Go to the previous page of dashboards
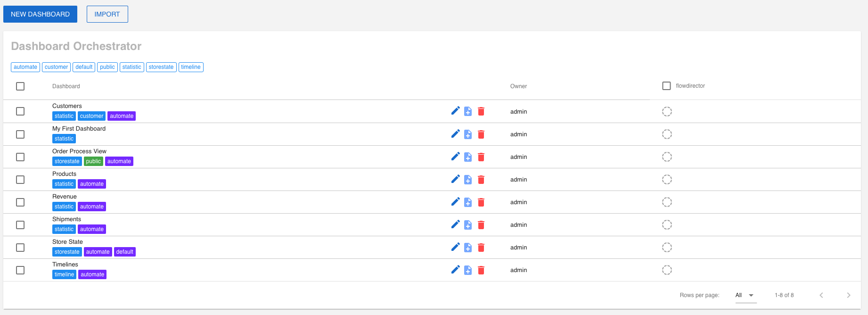This screenshot has width=868, height=315. coord(821,295)
